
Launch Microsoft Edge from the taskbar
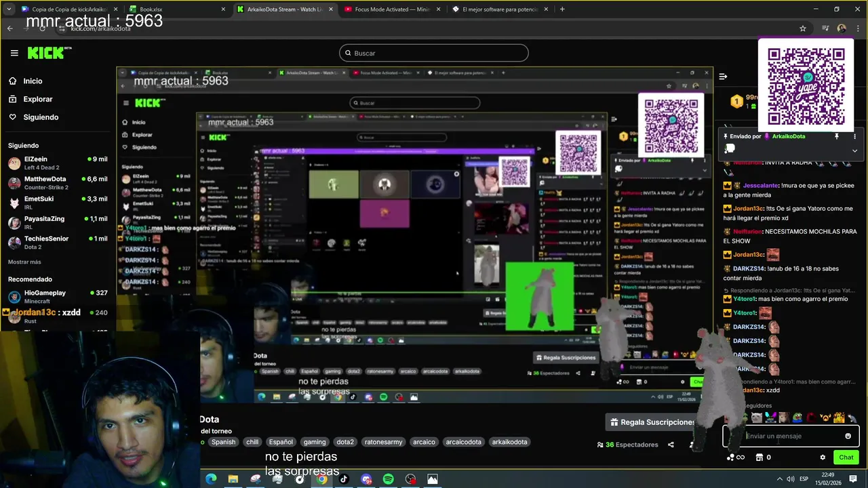point(211,479)
